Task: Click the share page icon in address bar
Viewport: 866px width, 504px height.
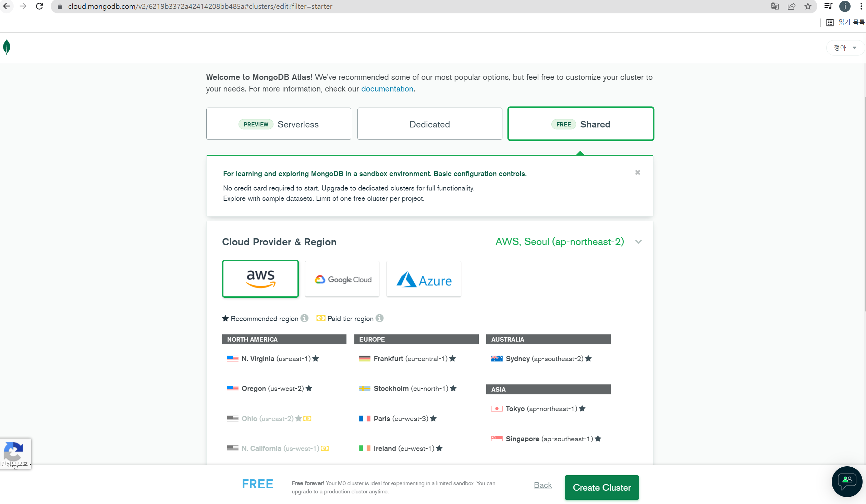Action: 791,6
